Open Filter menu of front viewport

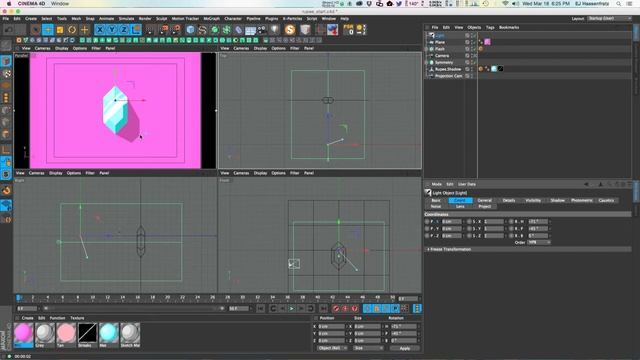294,173
